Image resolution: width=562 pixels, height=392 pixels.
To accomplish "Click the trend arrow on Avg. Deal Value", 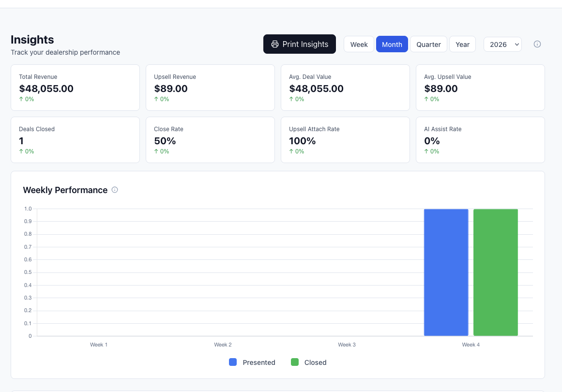I will (x=291, y=99).
